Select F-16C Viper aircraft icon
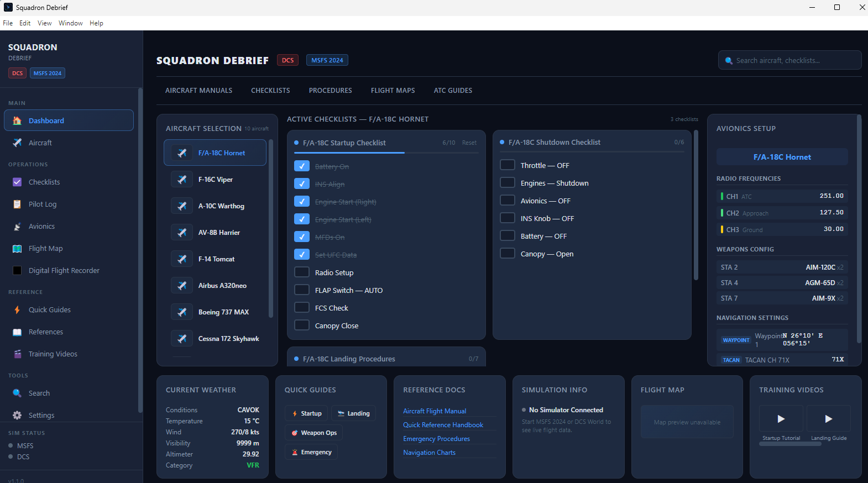The height and width of the screenshot is (483, 868). coord(182,180)
